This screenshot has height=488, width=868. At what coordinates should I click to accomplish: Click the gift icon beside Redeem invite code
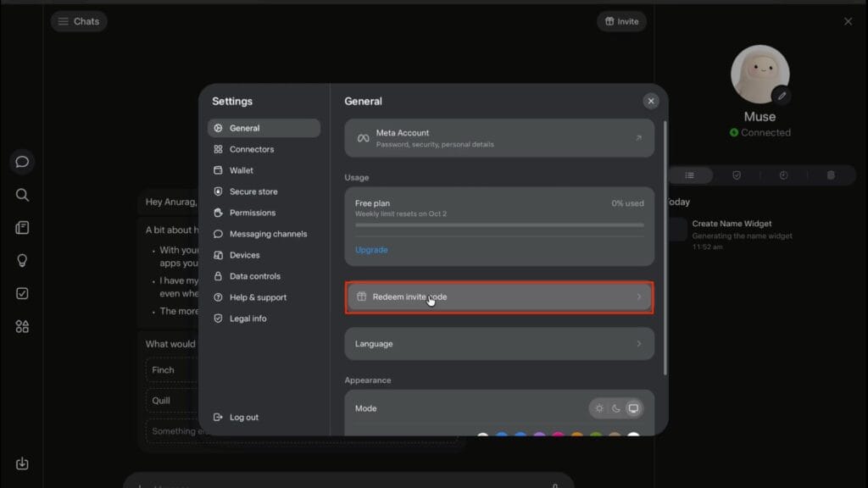[361, 297]
